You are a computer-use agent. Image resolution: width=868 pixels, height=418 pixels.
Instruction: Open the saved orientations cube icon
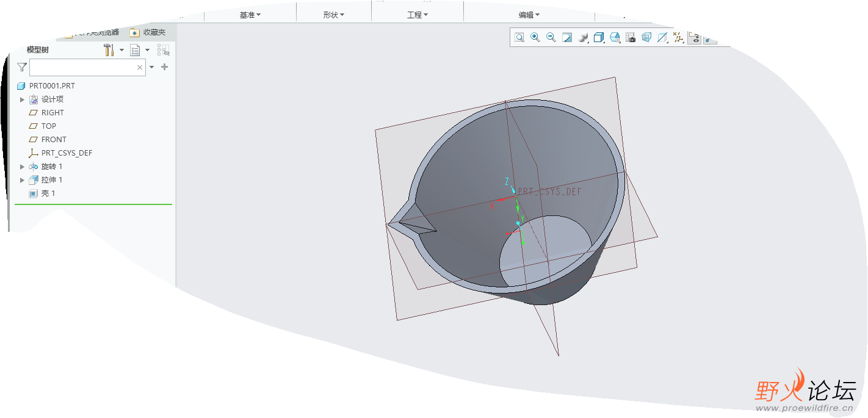point(599,38)
